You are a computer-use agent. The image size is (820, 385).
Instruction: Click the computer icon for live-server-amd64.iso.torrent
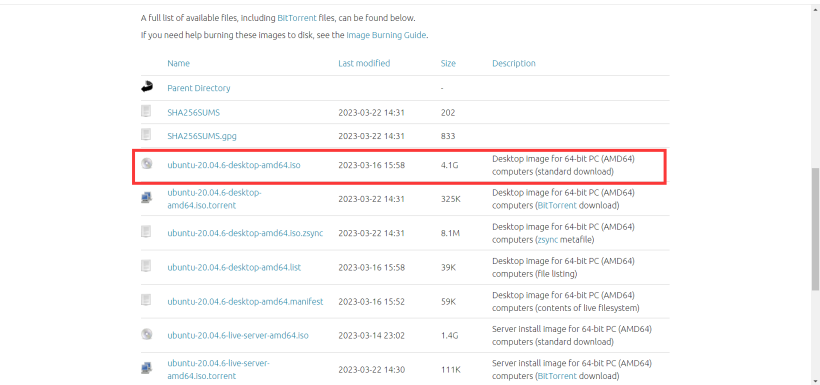(146, 368)
